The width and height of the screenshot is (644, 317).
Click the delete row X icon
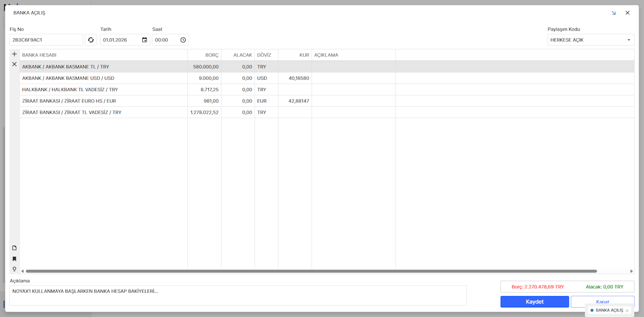14,64
